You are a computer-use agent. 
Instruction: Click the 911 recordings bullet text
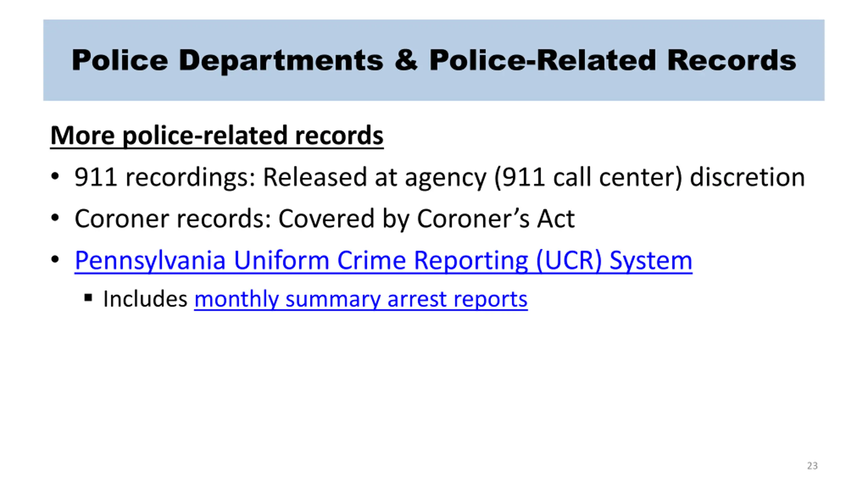pos(439,177)
